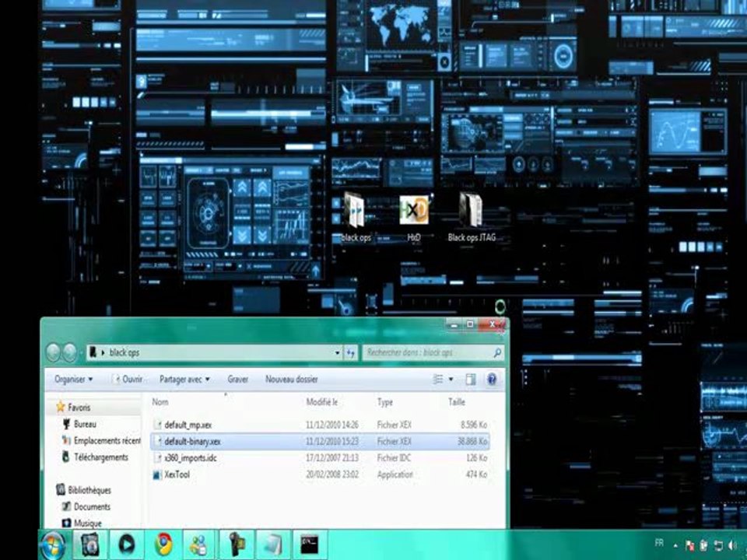Screen dimensions: 747x560
Task: Click the Graver toolbar button
Action: pyautogui.click(x=238, y=379)
